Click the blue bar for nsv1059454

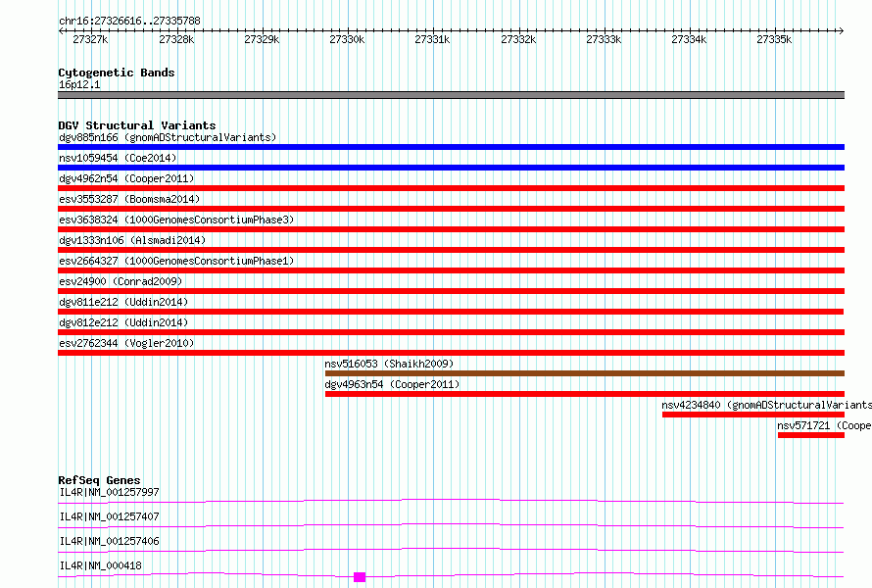pos(451,168)
